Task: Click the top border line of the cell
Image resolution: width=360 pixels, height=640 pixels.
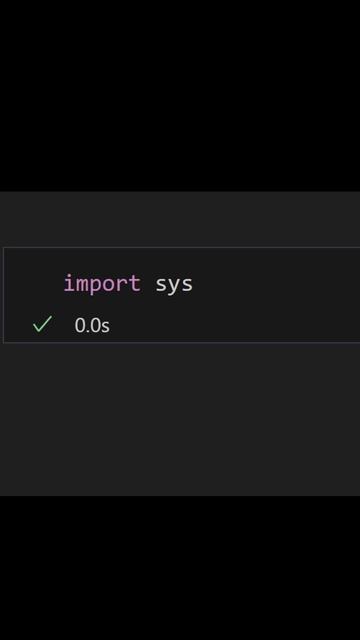Action: pos(182,247)
